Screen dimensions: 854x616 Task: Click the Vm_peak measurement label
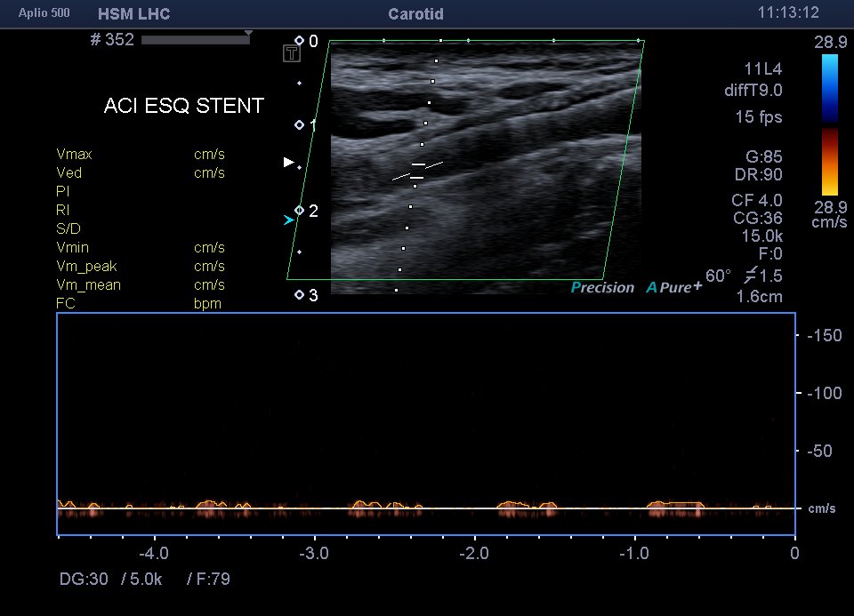pyautogui.click(x=86, y=266)
